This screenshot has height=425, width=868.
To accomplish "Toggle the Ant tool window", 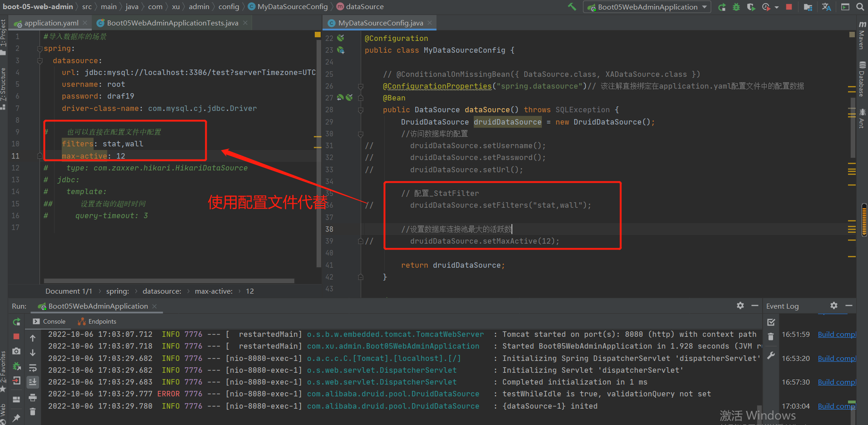I will tap(862, 118).
